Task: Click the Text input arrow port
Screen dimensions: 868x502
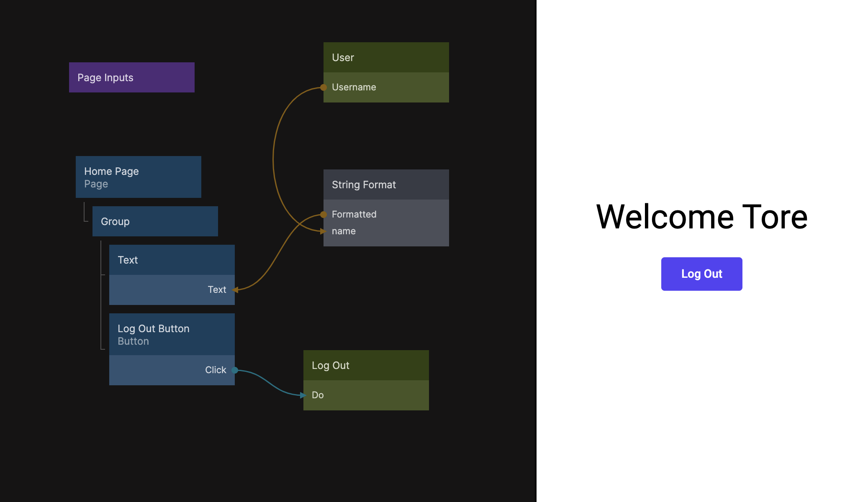Action: [x=236, y=290]
